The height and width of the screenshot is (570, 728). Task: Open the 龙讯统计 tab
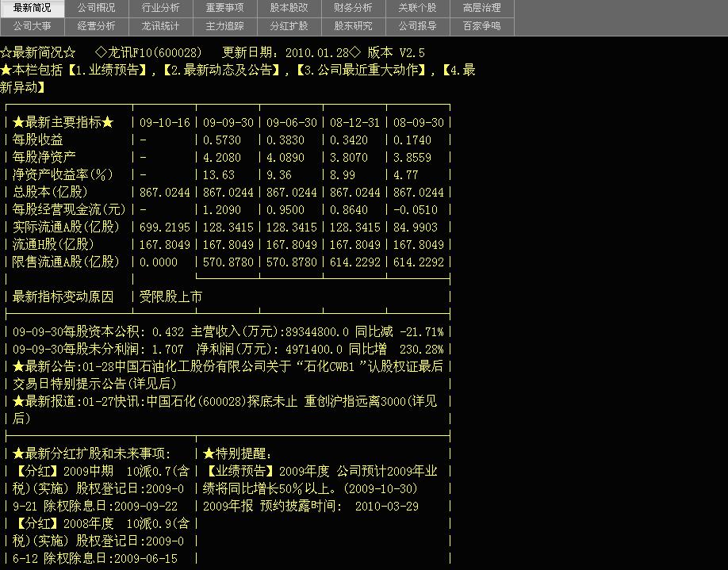click(x=160, y=26)
